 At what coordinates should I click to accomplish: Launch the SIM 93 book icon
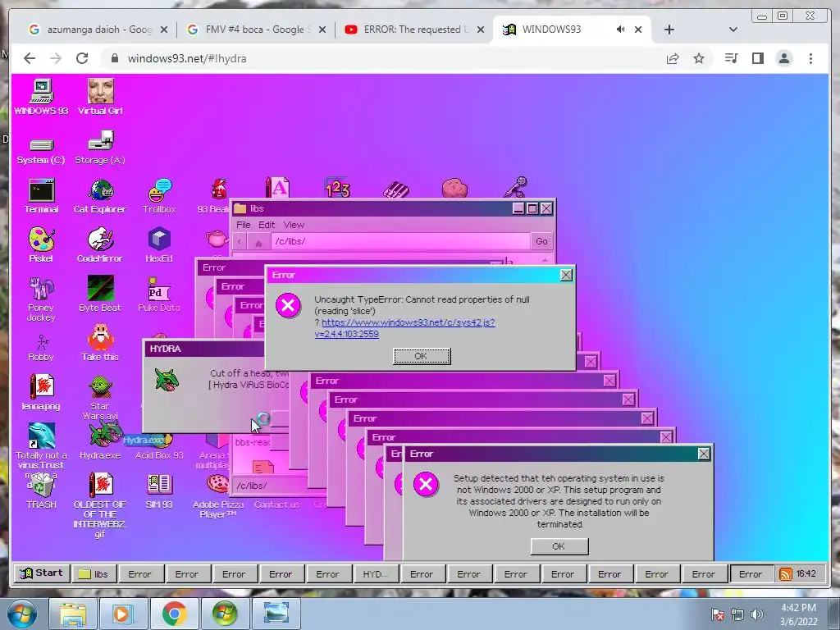(159, 491)
